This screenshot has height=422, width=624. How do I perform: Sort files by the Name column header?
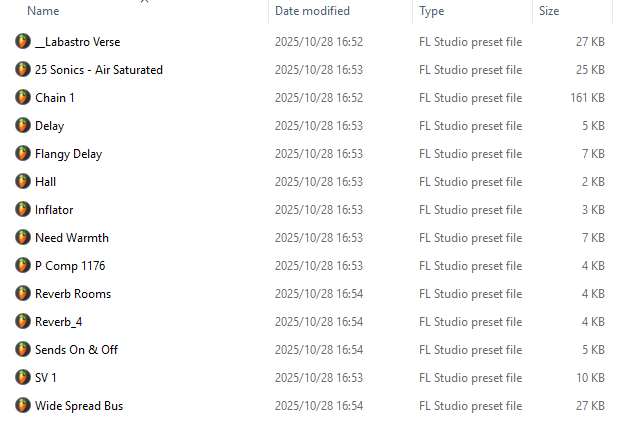click(43, 11)
